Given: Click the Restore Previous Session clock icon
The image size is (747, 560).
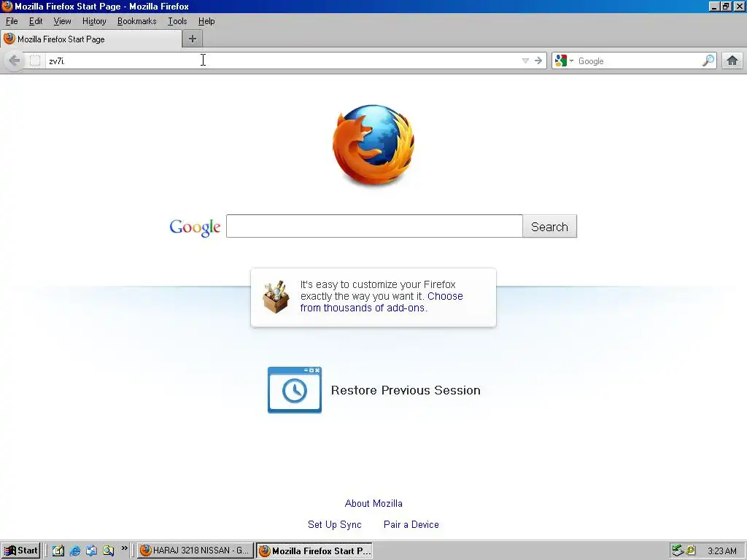Looking at the screenshot, I should [x=295, y=390].
